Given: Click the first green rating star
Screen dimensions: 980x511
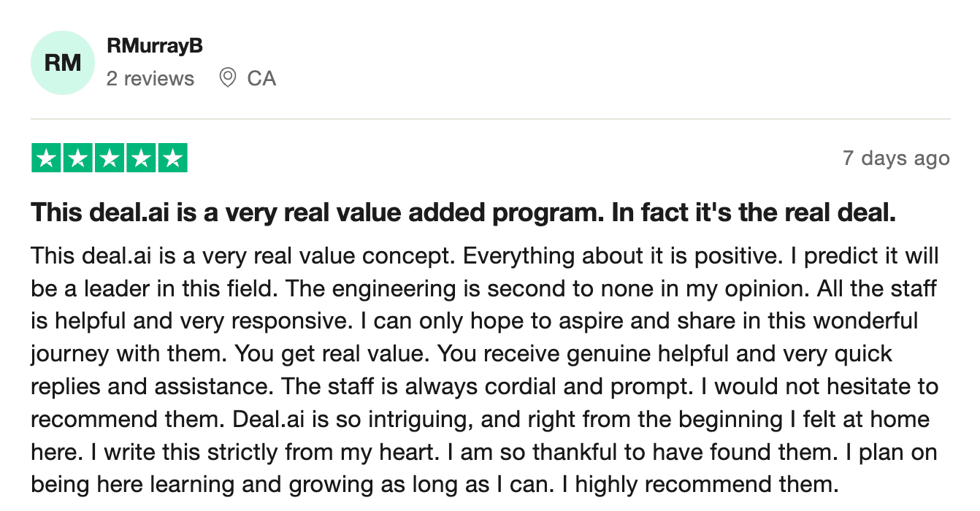Looking at the screenshot, I should (47, 158).
